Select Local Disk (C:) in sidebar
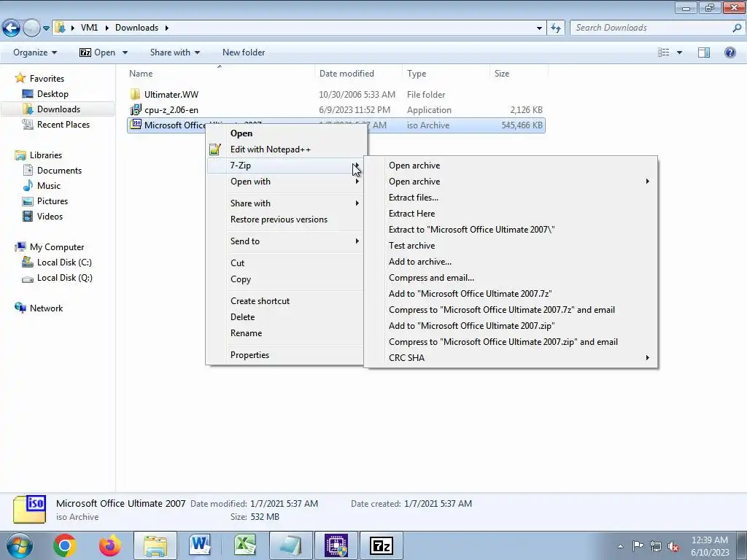Image resolution: width=747 pixels, height=560 pixels. pos(64,262)
